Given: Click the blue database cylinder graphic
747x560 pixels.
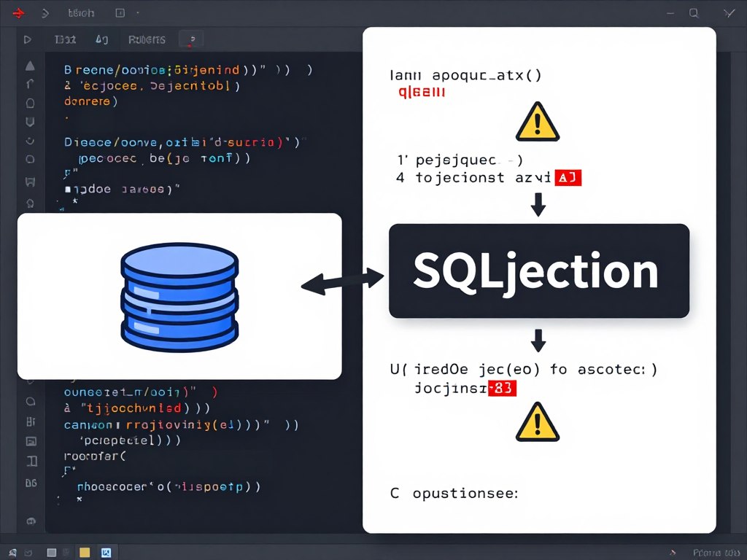Looking at the screenshot, I should 179,297.
